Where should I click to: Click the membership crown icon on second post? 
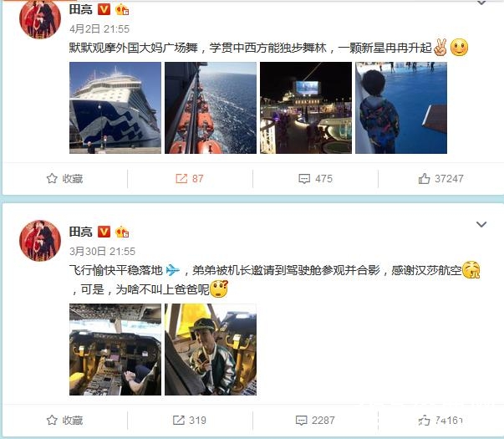click(122, 232)
